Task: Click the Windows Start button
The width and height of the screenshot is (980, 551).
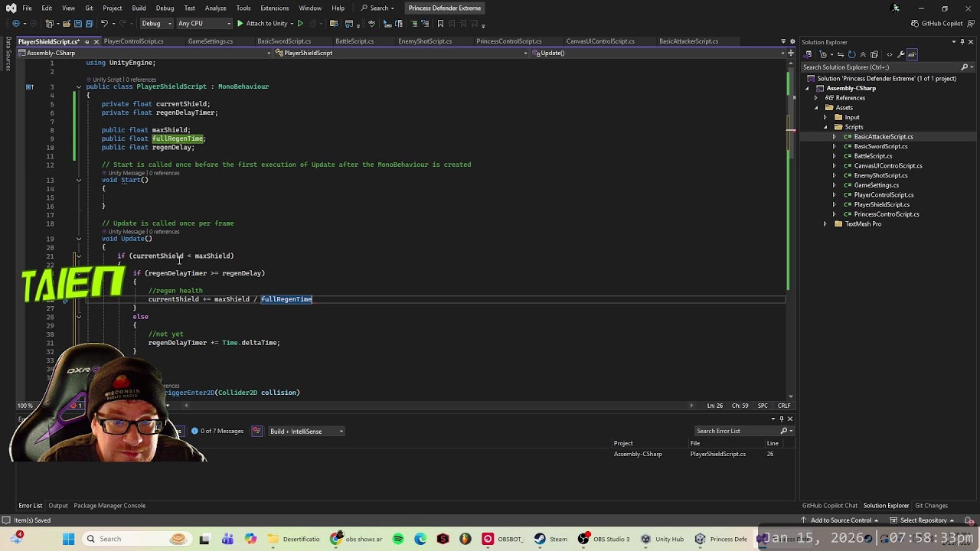Action: (68, 539)
